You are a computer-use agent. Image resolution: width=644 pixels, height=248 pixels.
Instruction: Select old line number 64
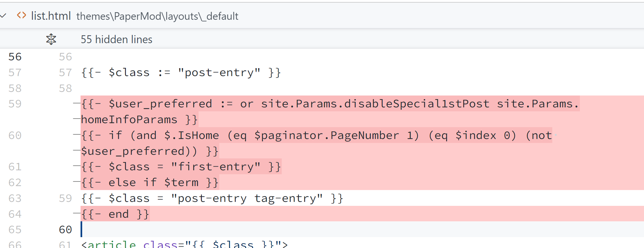[15, 214]
